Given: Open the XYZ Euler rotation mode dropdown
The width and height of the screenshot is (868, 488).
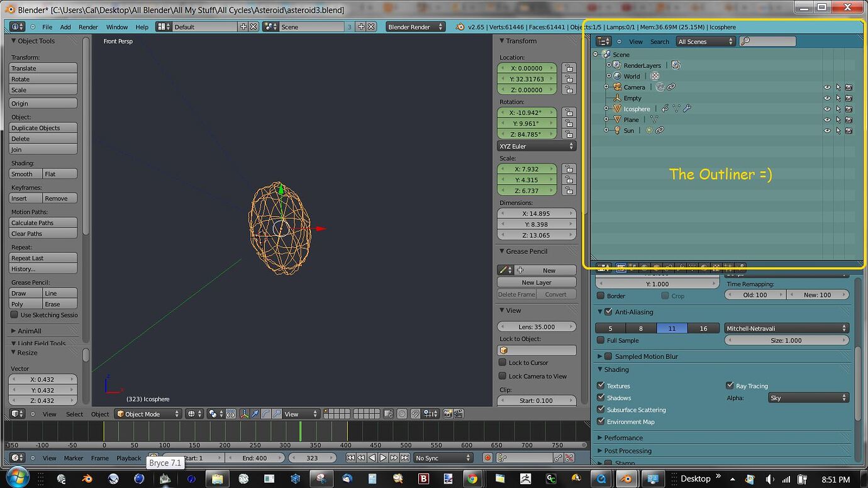Looking at the screenshot, I should pos(537,146).
